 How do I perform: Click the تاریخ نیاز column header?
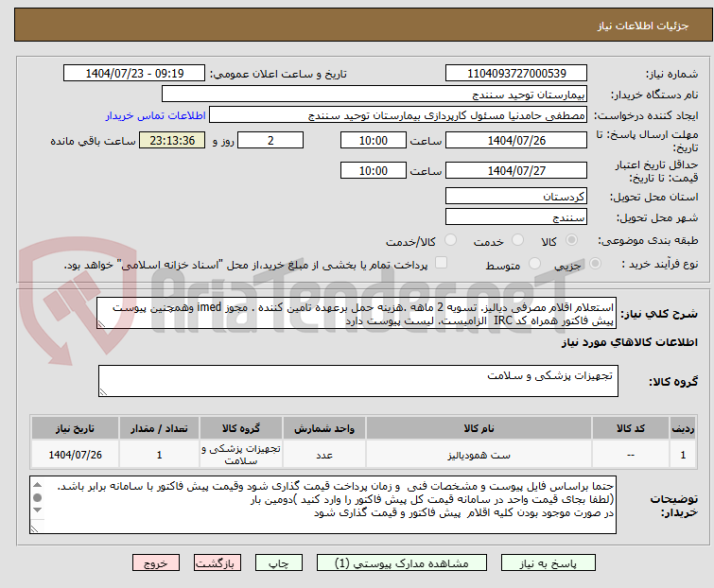[x=75, y=428]
